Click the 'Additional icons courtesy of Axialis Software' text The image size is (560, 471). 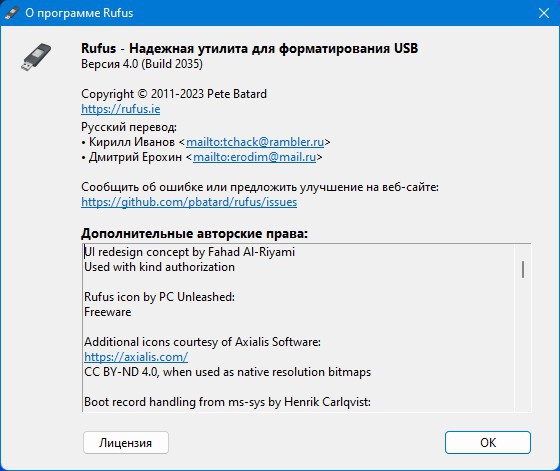click(202, 342)
